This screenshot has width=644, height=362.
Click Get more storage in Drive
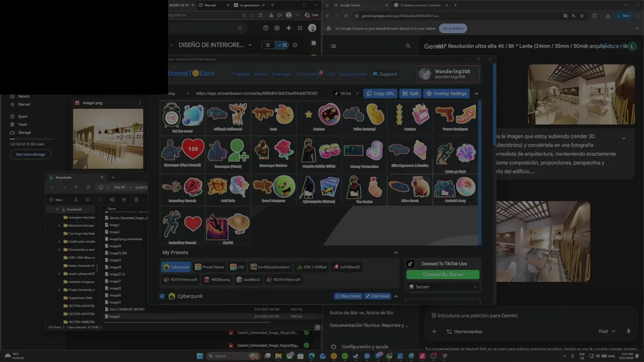tap(30, 154)
